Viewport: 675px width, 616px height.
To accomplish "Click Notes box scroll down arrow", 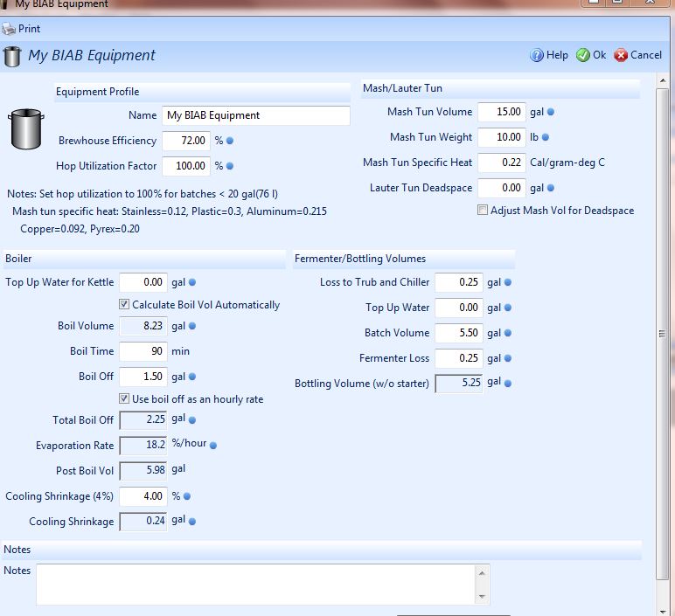I will pos(482,596).
